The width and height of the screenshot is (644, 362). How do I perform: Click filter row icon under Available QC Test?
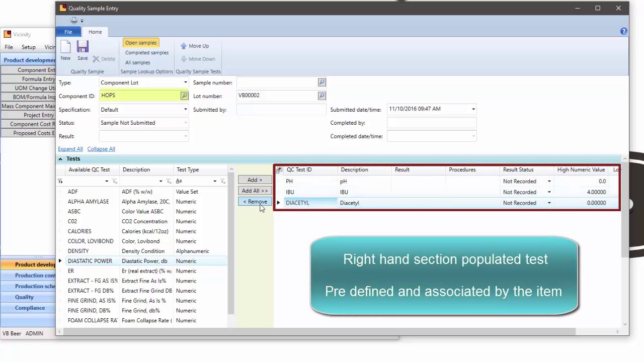[x=60, y=181]
